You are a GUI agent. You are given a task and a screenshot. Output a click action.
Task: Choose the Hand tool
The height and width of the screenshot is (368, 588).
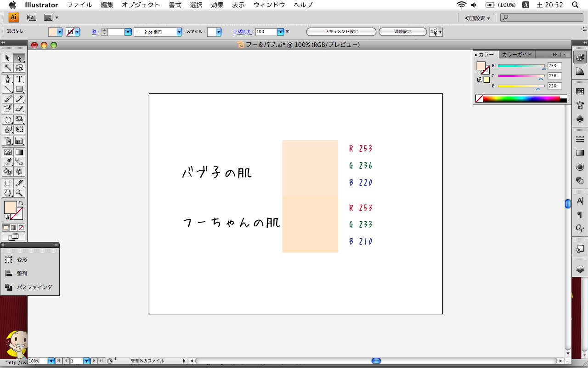point(7,193)
